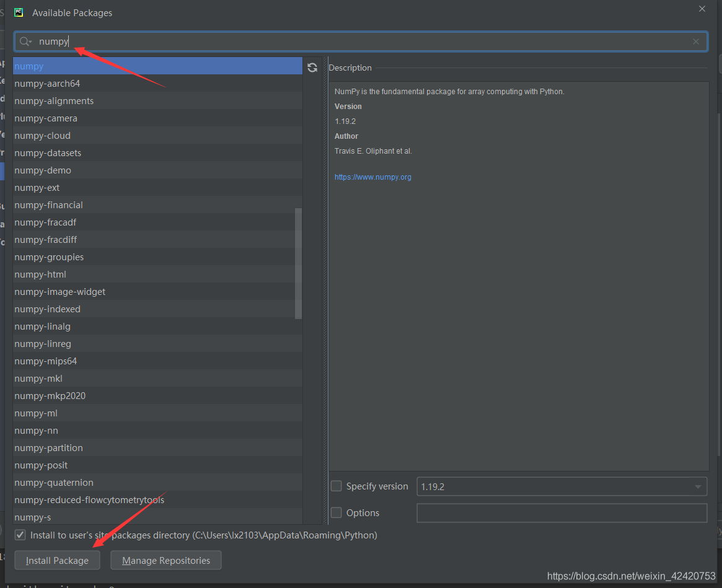This screenshot has height=588, width=722.
Task: Enable the Specify version checkbox
Action: (336, 486)
